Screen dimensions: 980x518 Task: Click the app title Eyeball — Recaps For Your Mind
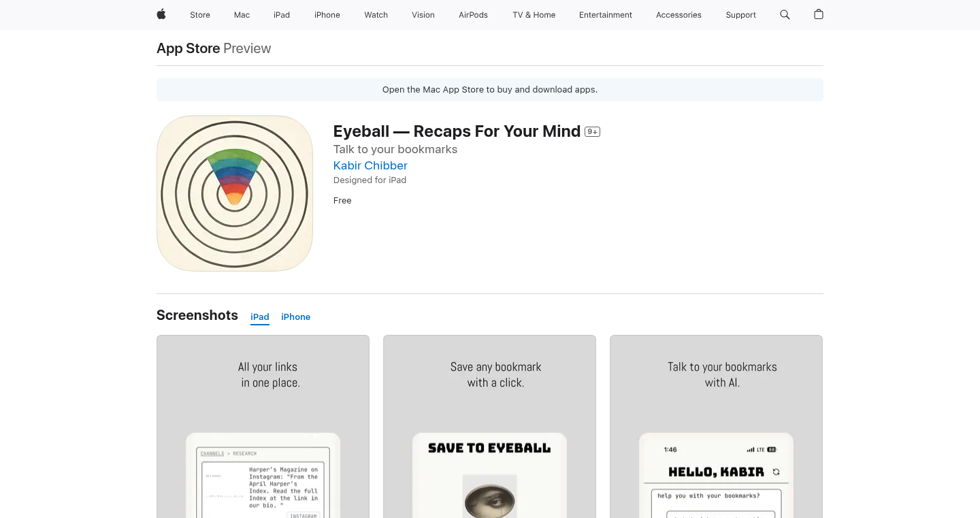point(457,131)
